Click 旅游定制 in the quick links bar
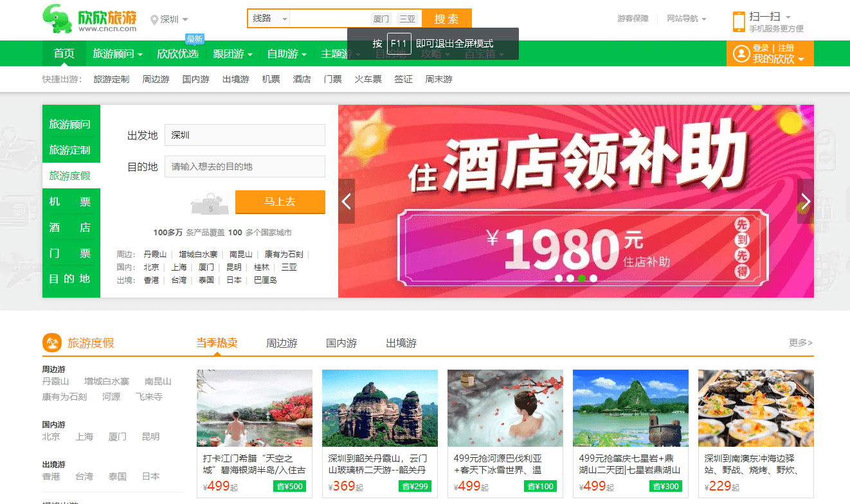Screen dimensions: 850x504 click(x=111, y=79)
